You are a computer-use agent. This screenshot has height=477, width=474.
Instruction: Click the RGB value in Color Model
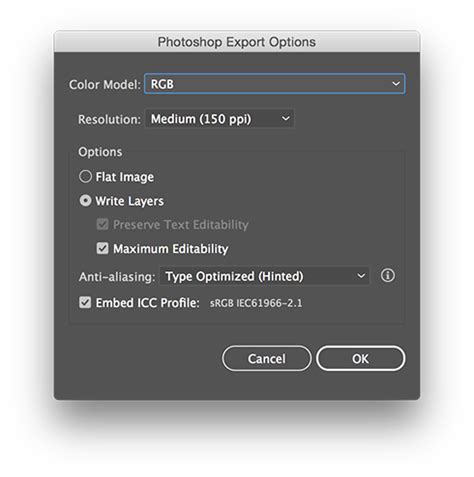(x=162, y=84)
